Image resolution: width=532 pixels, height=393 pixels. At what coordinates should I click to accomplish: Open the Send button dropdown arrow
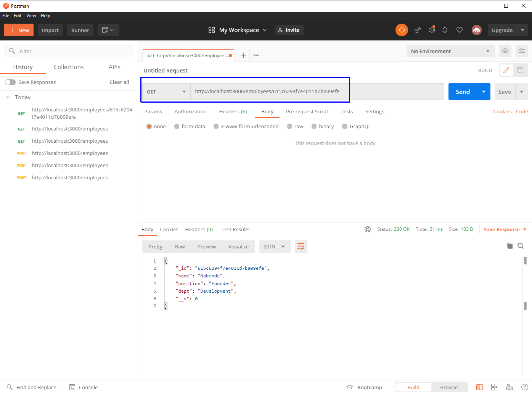tap(484, 92)
